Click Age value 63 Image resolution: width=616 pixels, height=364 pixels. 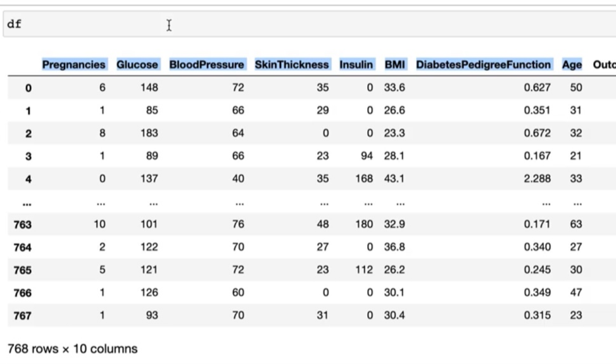(576, 224)
